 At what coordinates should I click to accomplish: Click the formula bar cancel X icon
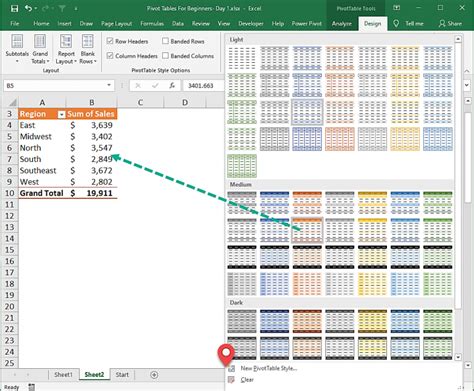pyautogui.click(x=138, y=86)
